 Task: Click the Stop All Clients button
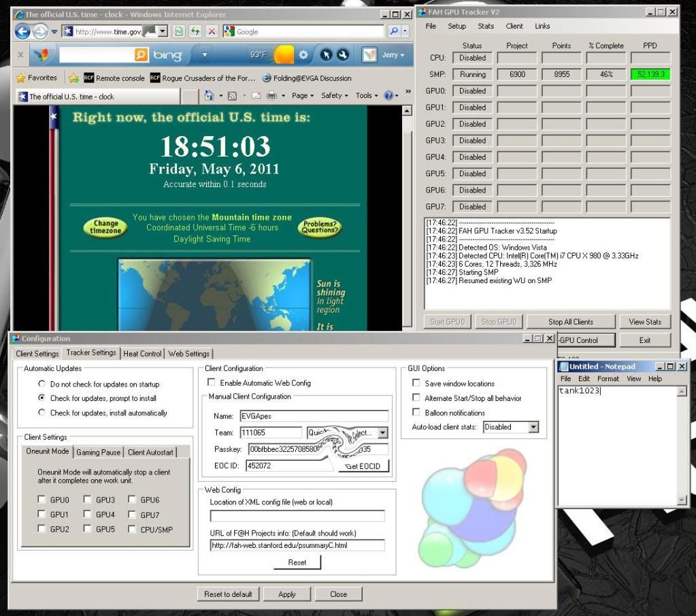(x=570, y=322)
